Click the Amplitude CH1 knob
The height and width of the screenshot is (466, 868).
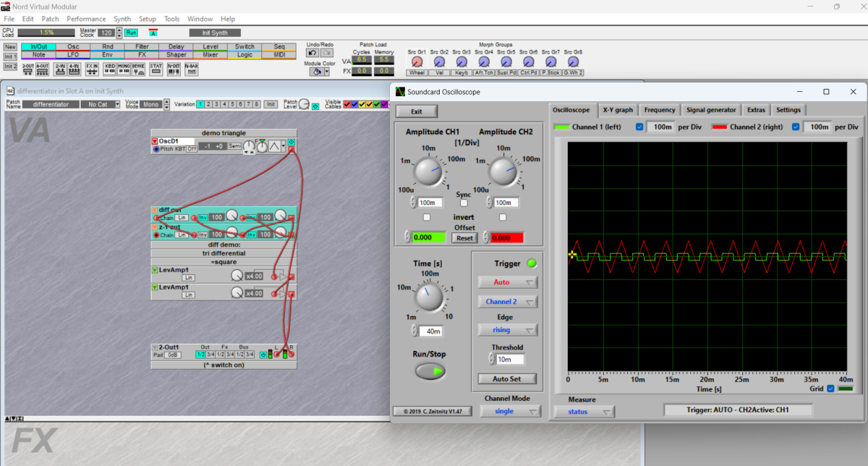[428, 171]
